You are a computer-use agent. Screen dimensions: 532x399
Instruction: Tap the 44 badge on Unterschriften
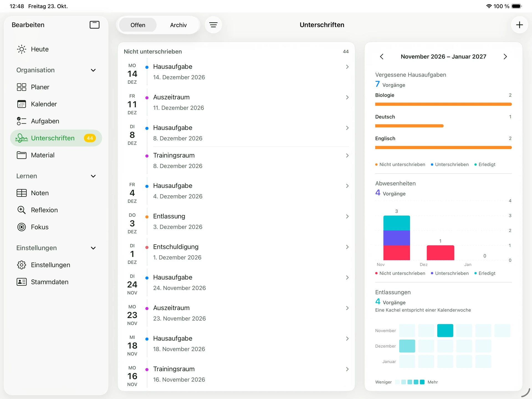pos(90,138)
